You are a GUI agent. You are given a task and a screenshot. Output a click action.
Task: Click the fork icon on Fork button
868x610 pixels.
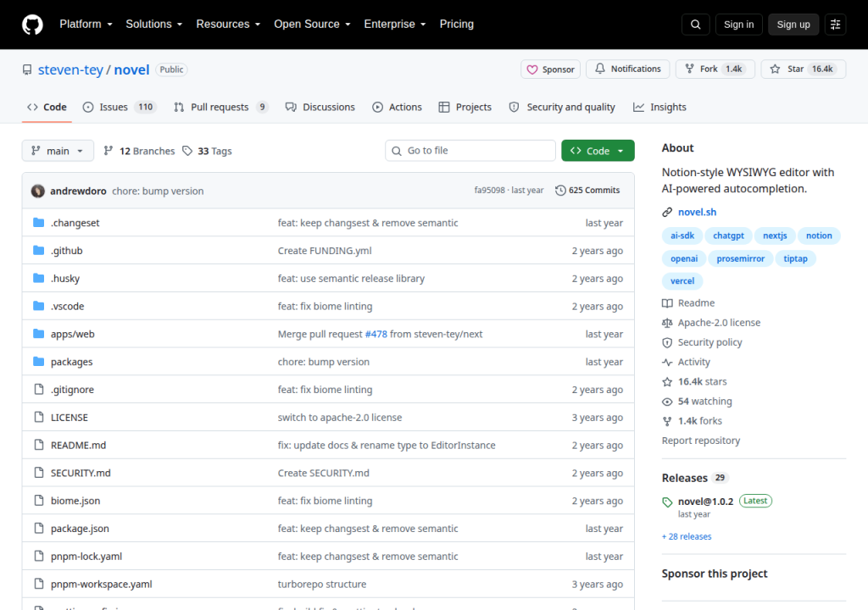click(689, 69)
